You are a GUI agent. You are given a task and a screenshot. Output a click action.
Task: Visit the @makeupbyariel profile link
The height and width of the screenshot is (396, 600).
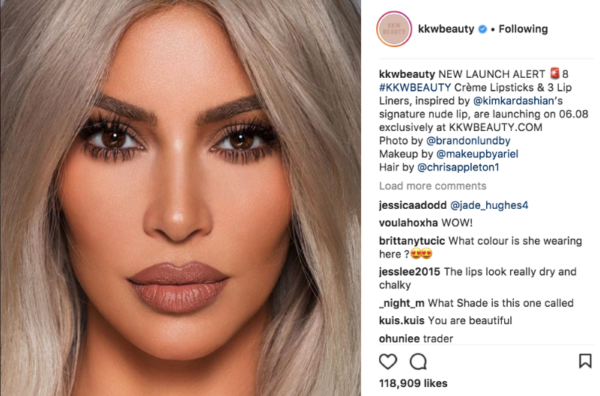pos(477,154)
